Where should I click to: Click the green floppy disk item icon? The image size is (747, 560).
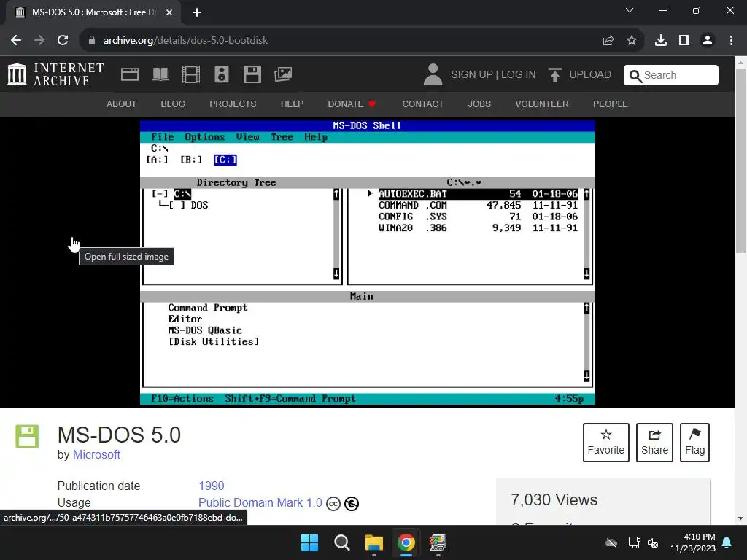(27, 436)
